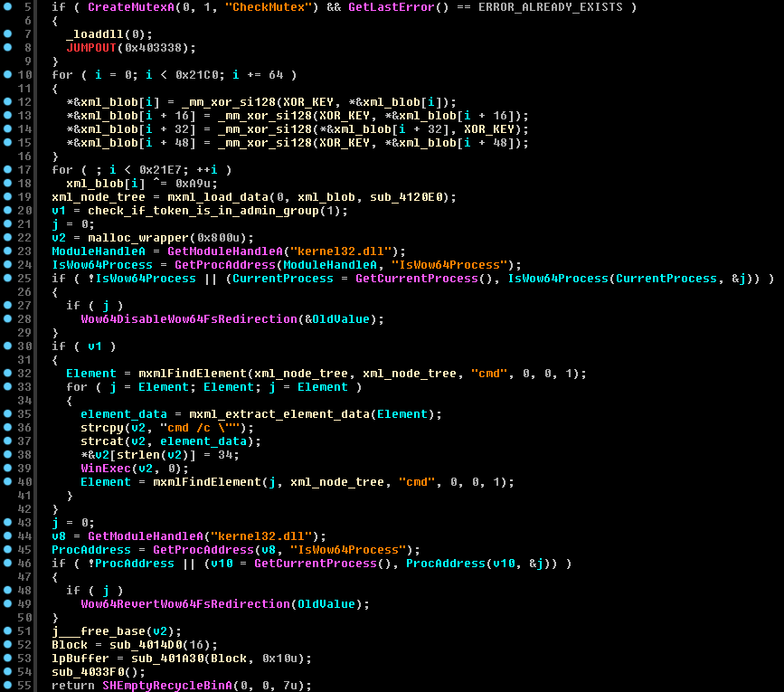The image size is (784, 692).
Task: Click check_if_token_is_in_admin_group function
Action: pos(204,211)
